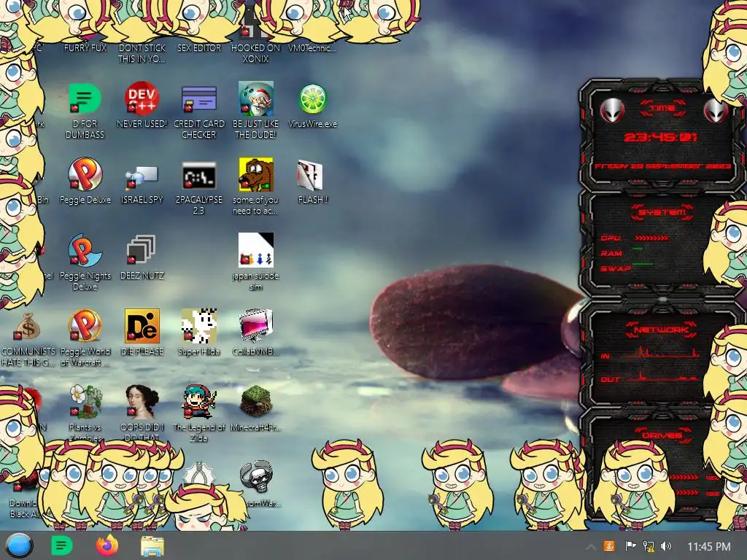747x560 pixels.
Task: Click the 11:45 PM taskbar clock
Action: coord(709,547)
